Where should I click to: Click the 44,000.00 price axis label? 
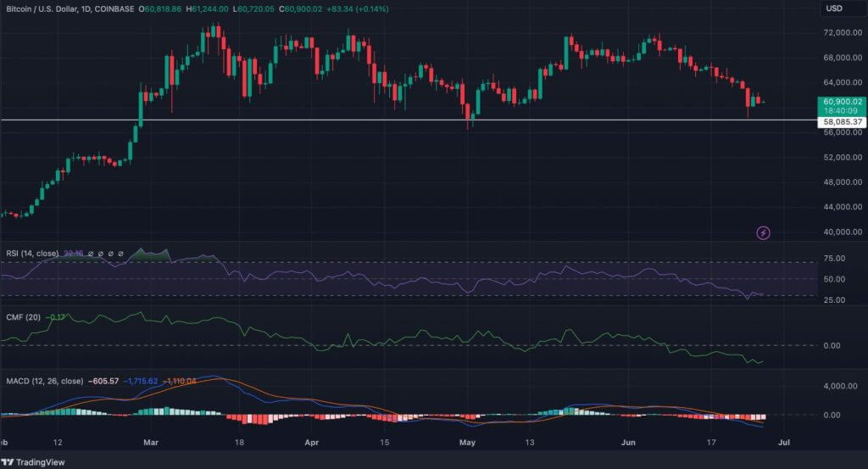[843, 207]
